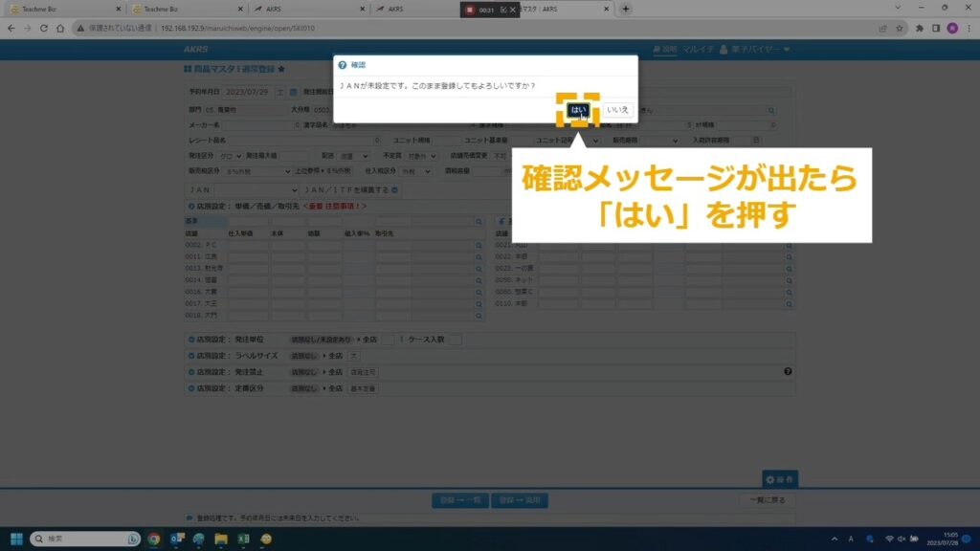Expand the 店別設定 ラベルサイズ section
Screen dimensions: 980x551
(x=190, y=356)
